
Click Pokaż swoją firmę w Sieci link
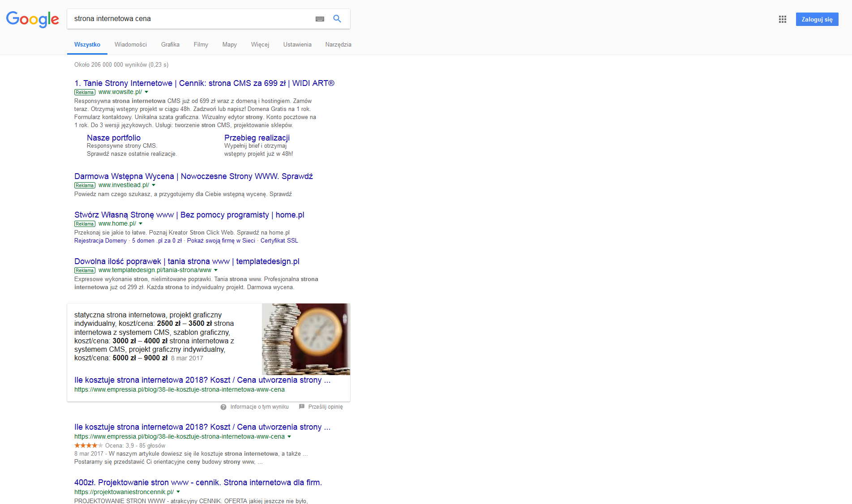(221, 241)
